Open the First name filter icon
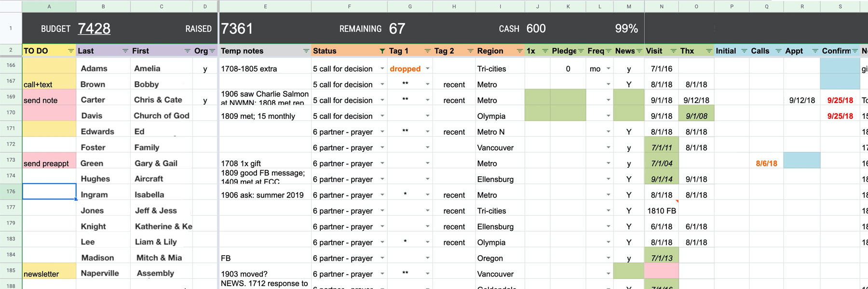The width and height of the screenshot is (868, 289). click(187, 51)
